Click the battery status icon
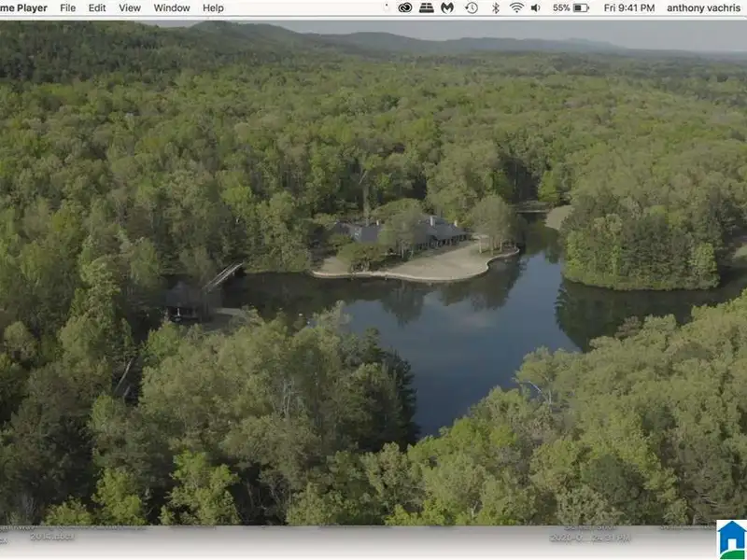The height and width of the screenshot is (560, 747). pyautogui.click(x=581, y=7)
